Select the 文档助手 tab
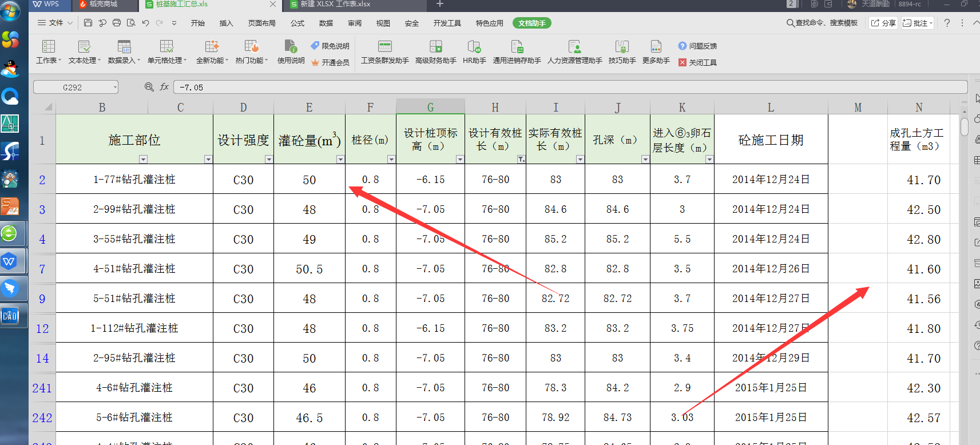This screenshot has height=445, width=980. (x=532, y=23)
